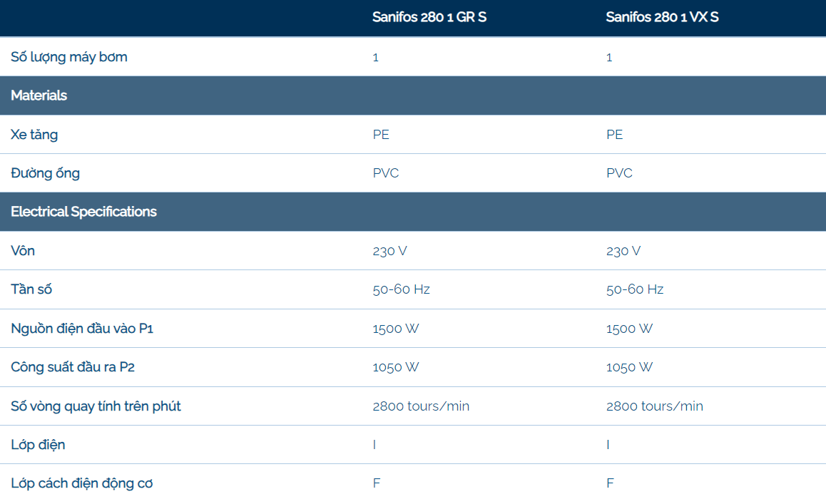Click Lớp điện value I under VX S column

(x=608, y=445)
